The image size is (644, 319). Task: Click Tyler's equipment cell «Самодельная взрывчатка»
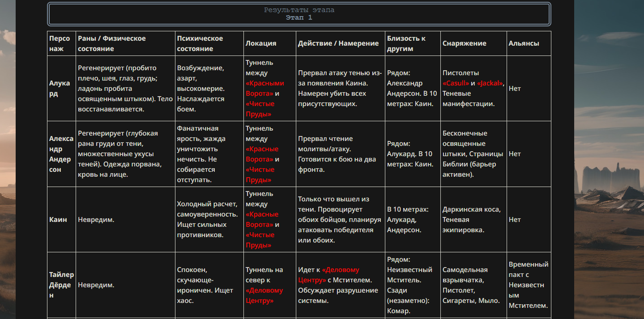(473, 285)
